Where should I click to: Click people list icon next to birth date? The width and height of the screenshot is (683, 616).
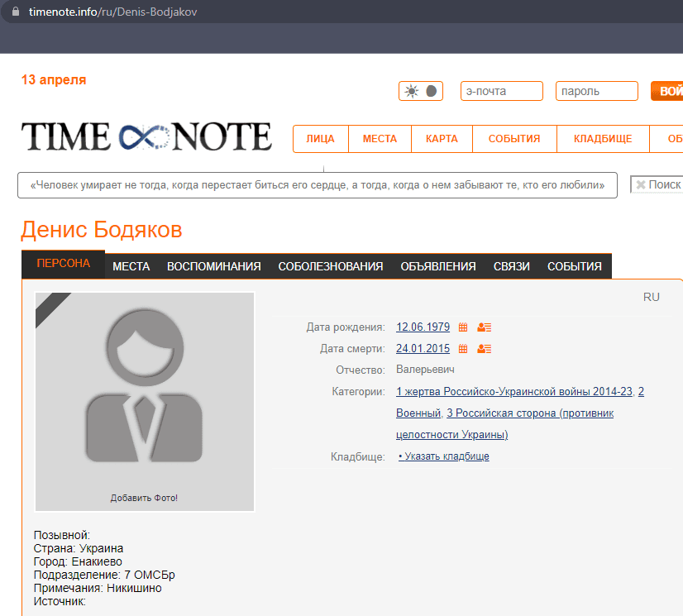tap(484, 327)
